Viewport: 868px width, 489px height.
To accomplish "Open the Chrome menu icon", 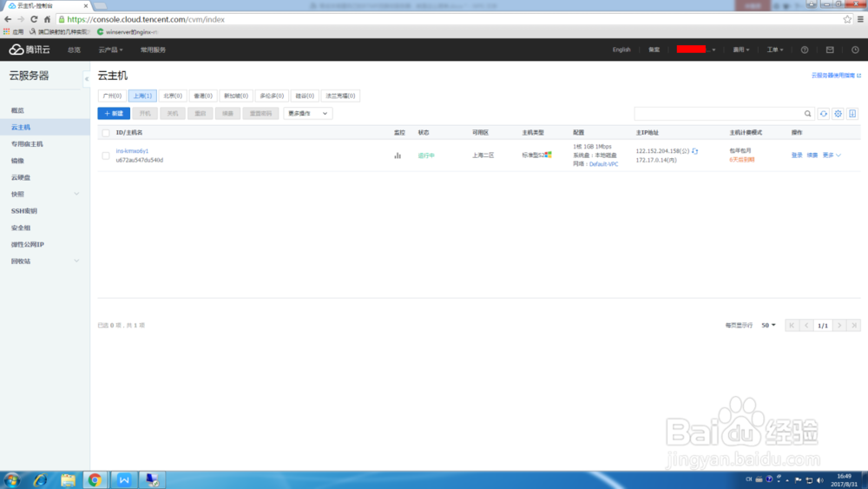I will click(860, 19).
